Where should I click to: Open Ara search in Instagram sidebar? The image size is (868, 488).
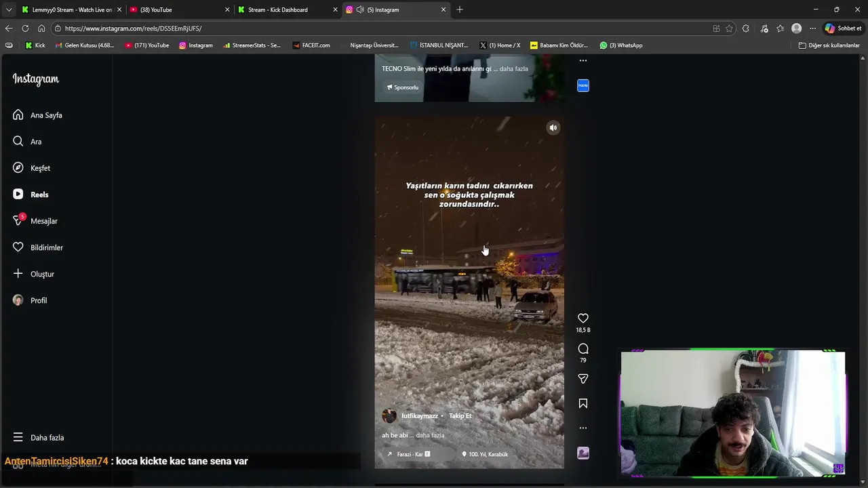coord(27,142)
